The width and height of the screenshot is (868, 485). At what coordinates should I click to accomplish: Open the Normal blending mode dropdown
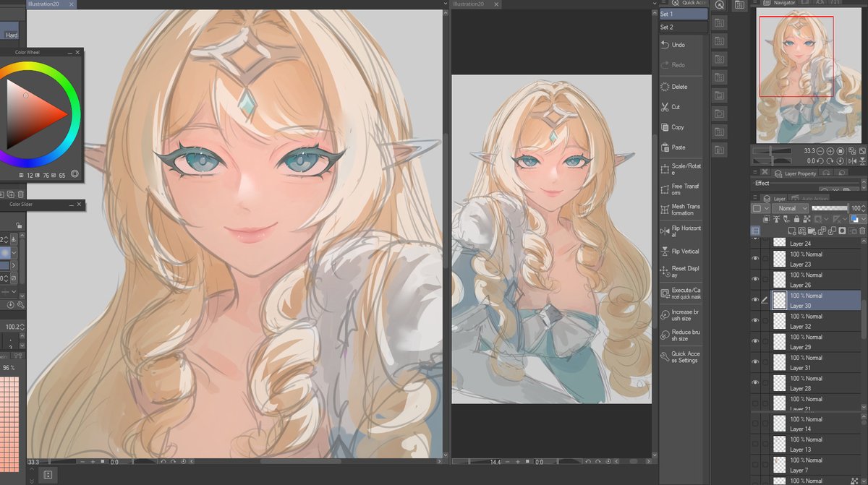[x=790, y=208]
